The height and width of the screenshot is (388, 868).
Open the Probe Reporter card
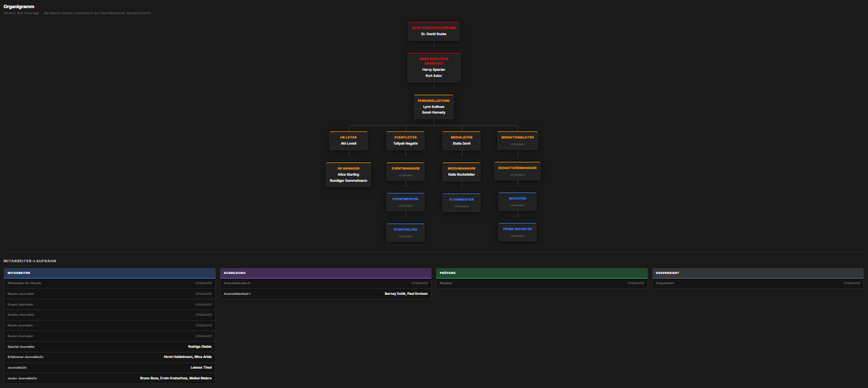517,232
